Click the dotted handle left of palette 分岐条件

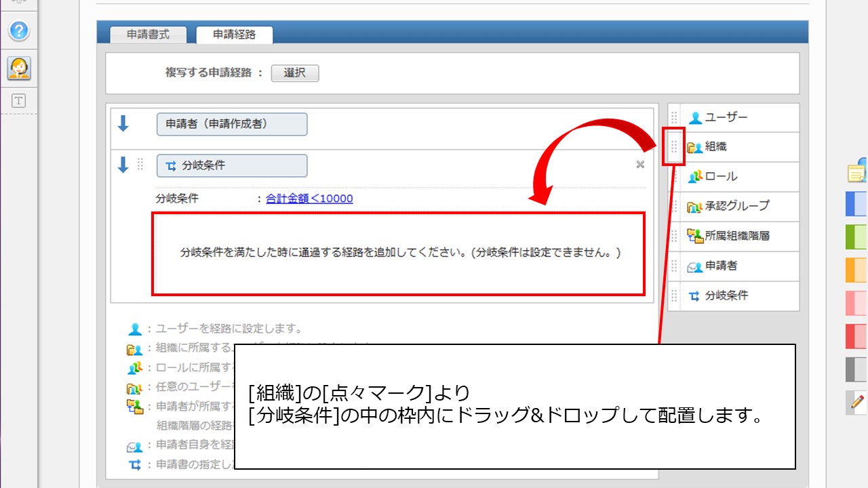pyautogui.click(x=674, y=296)
